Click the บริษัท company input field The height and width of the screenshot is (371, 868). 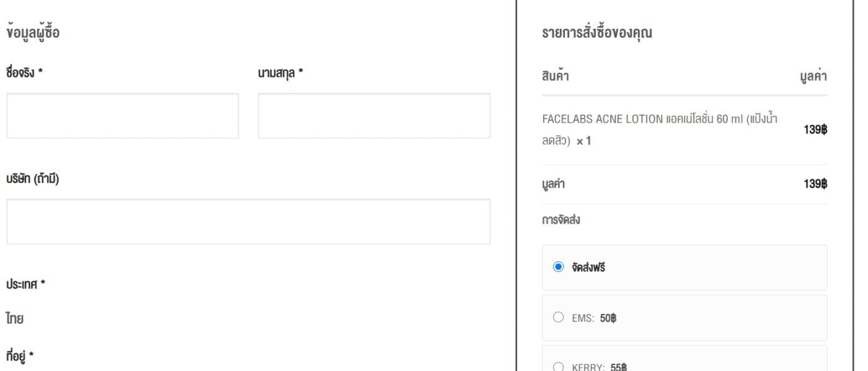pyautogui.click(x=248, y=221)
